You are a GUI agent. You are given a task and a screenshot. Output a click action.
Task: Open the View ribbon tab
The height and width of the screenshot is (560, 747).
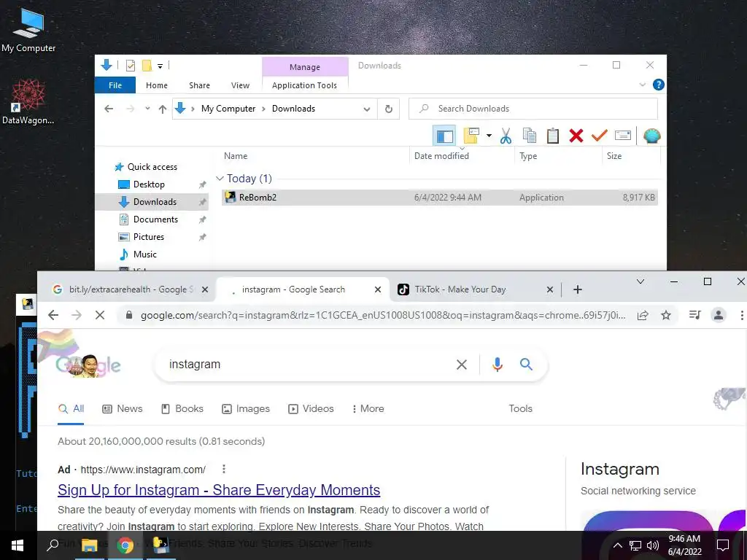[240, 85]
